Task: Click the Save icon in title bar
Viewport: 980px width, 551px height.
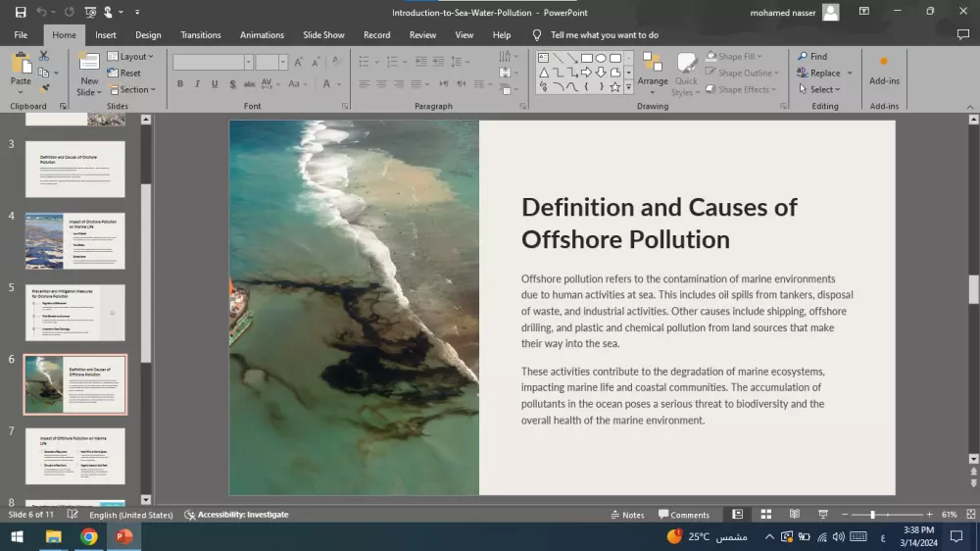Action: (x=21, y=12)
